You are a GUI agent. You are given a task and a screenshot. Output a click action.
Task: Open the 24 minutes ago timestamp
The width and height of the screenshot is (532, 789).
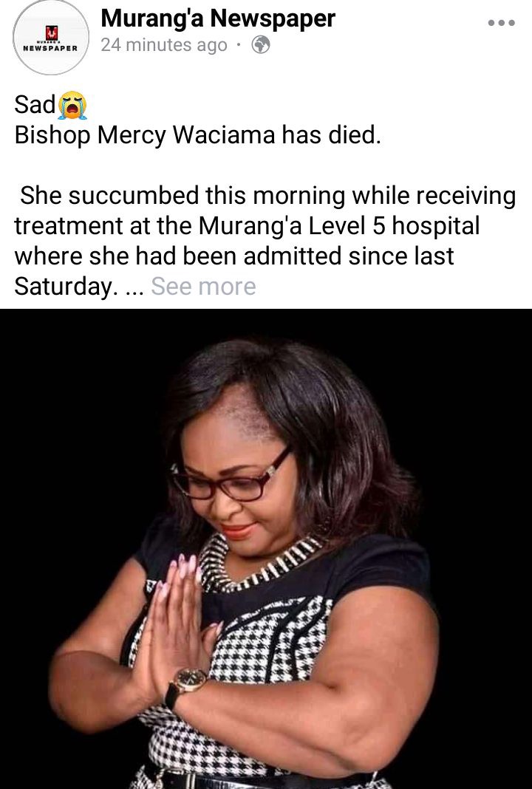click(x=163, y=45)
